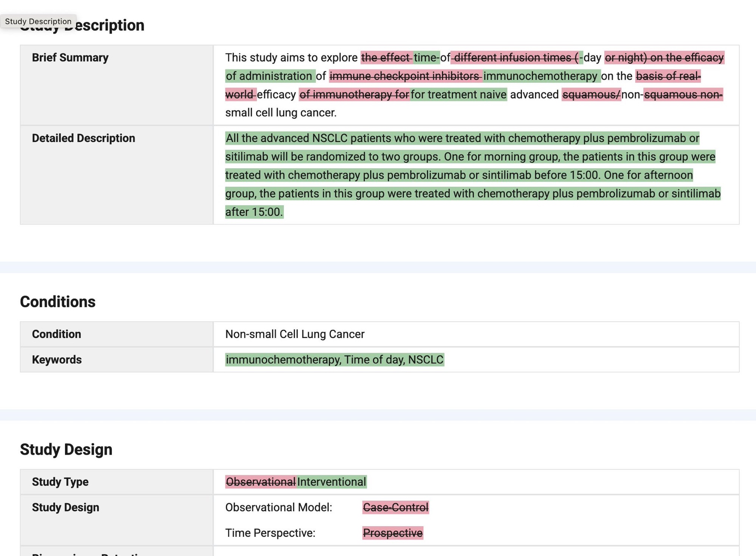Click the struck-through Observational text

[260, 482]
